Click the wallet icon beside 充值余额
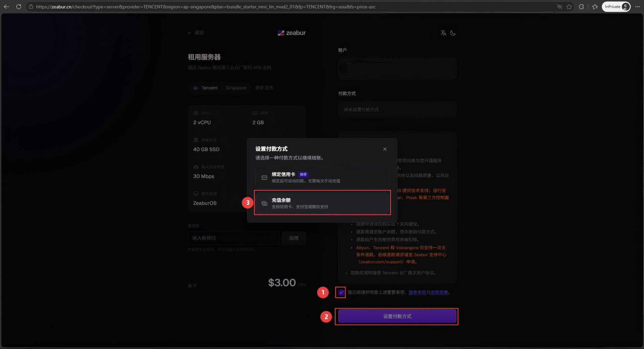 tap(264, 204)
